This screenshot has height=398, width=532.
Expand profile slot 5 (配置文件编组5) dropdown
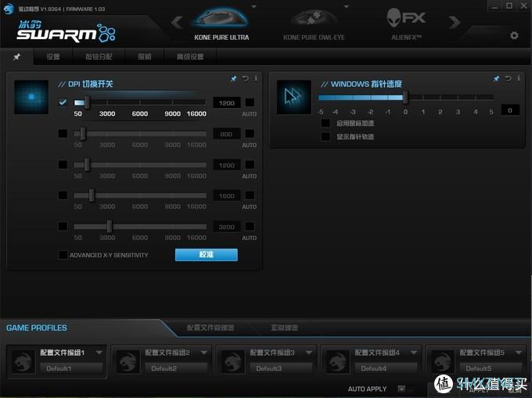click(519, 353)
